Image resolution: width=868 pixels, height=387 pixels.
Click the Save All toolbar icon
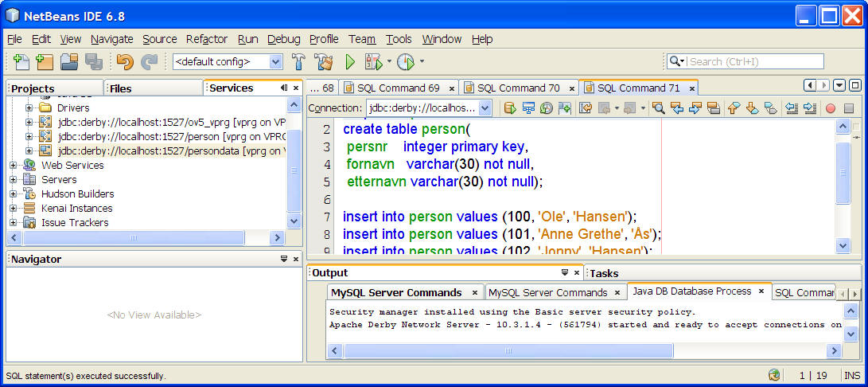pyautogui.click(x=94, y=61)
